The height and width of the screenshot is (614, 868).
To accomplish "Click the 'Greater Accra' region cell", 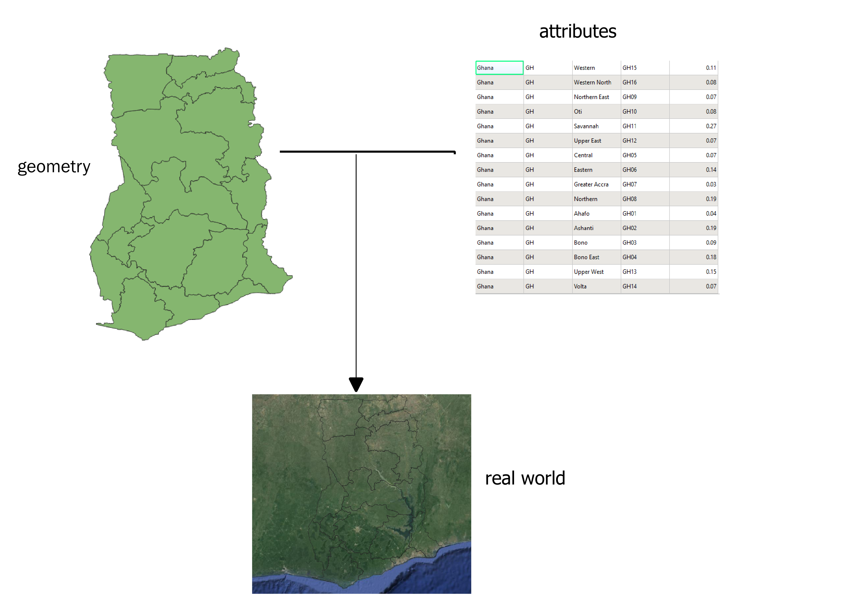I will click(x=596, y=184).
